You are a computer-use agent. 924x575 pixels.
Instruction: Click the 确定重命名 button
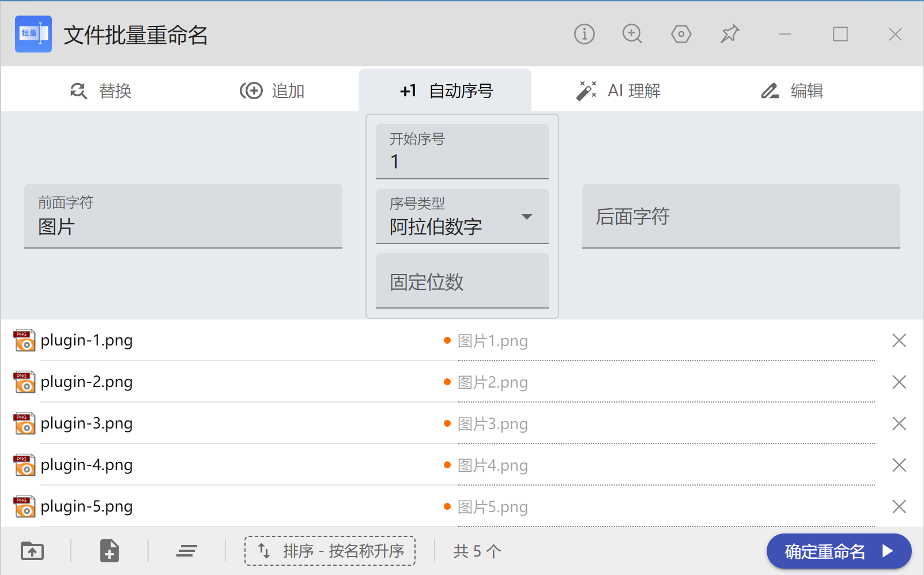click(x=839, y=551)
